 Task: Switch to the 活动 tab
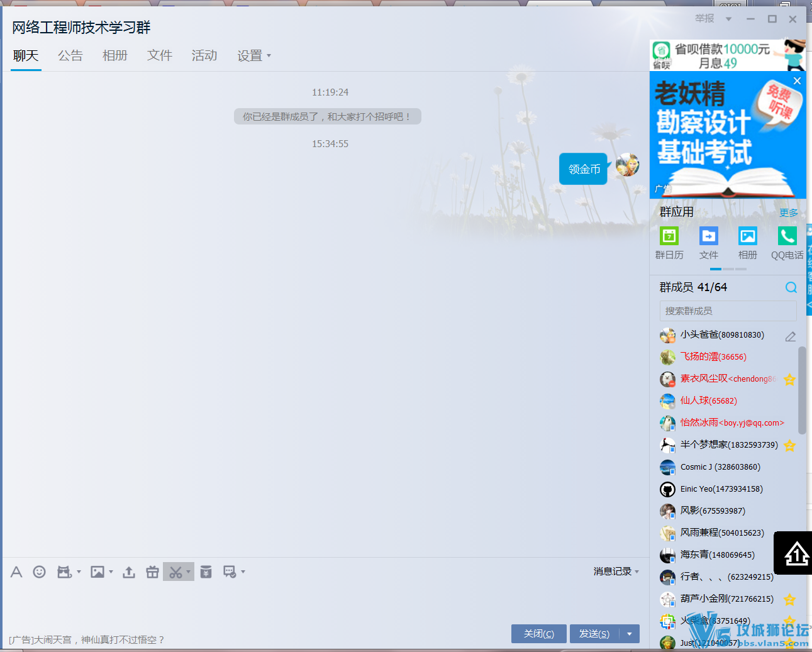[204, 56]
